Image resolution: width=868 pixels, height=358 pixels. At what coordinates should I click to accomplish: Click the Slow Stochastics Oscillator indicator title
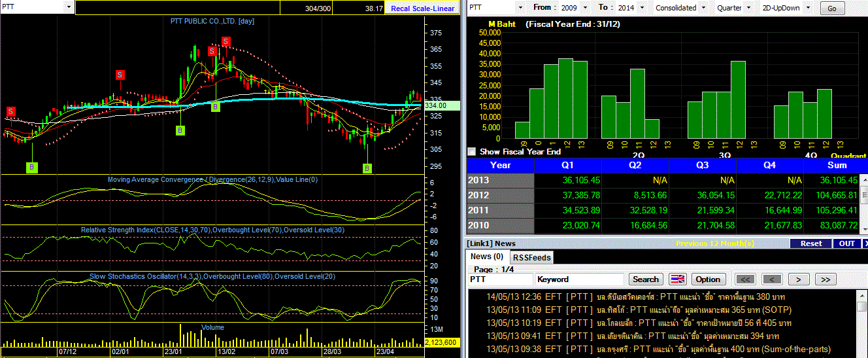point(212,276)
